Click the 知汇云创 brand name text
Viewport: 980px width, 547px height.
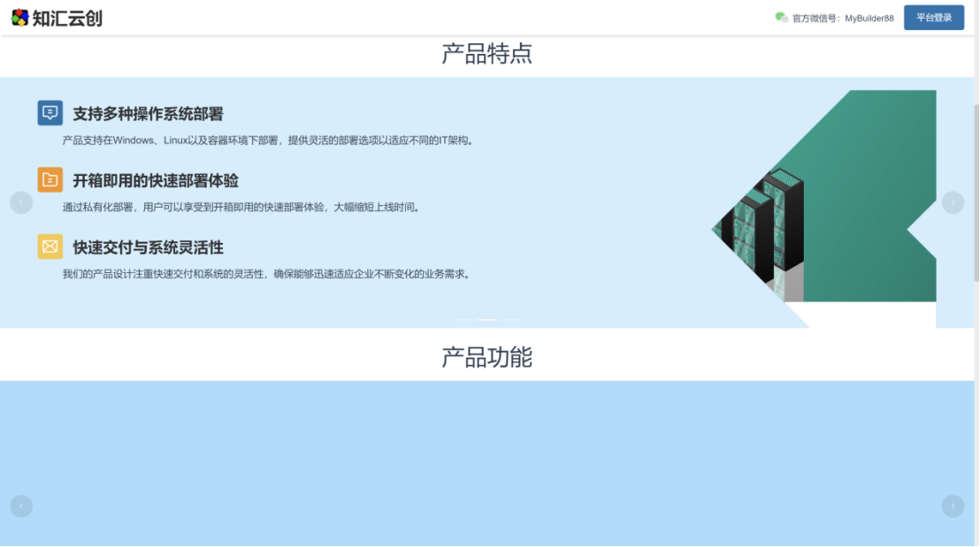click(x=67, y=18)
